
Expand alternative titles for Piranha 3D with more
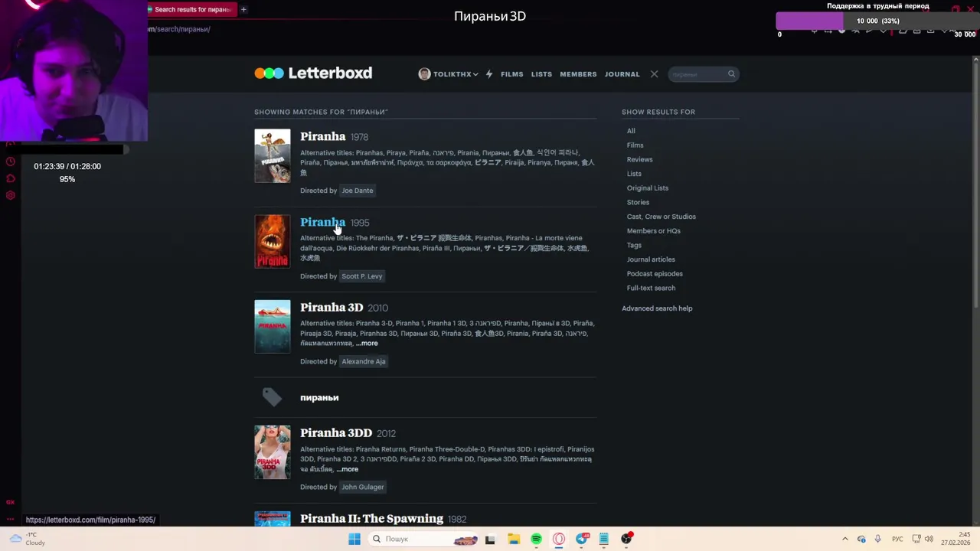click(367, 344)
